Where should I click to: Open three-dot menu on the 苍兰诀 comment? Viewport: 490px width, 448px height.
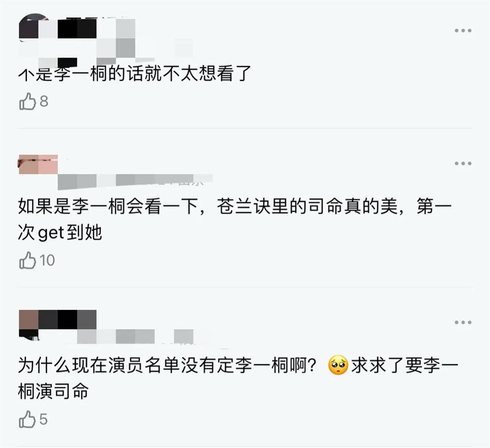[463, 163]
